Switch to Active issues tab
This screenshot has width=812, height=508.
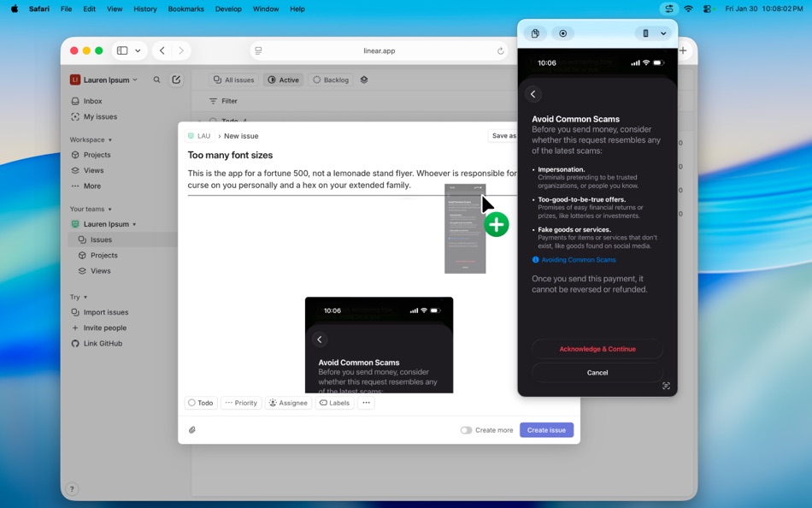pos(283,80)
